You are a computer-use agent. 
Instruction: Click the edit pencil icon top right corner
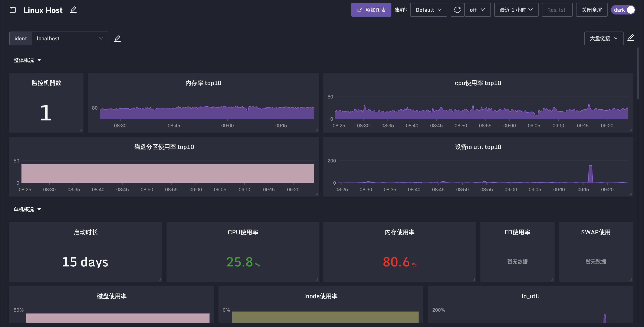click(x=631, y=38)
